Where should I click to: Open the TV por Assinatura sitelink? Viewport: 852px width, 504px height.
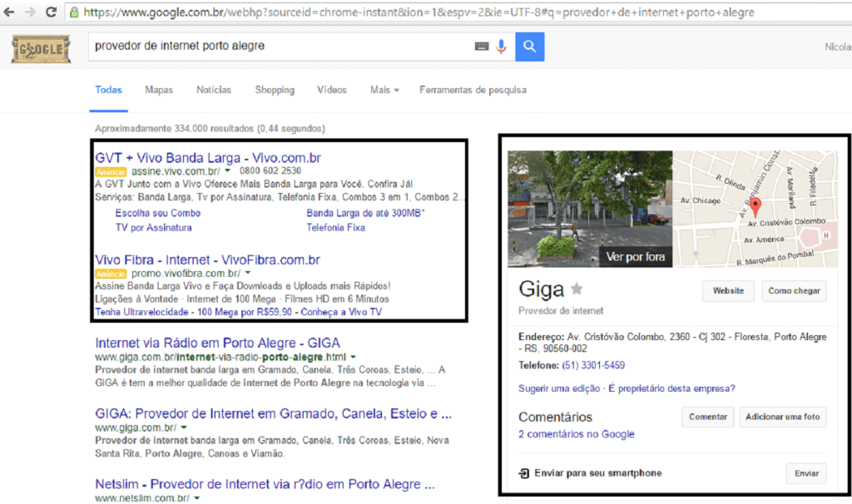click(153, 228)
